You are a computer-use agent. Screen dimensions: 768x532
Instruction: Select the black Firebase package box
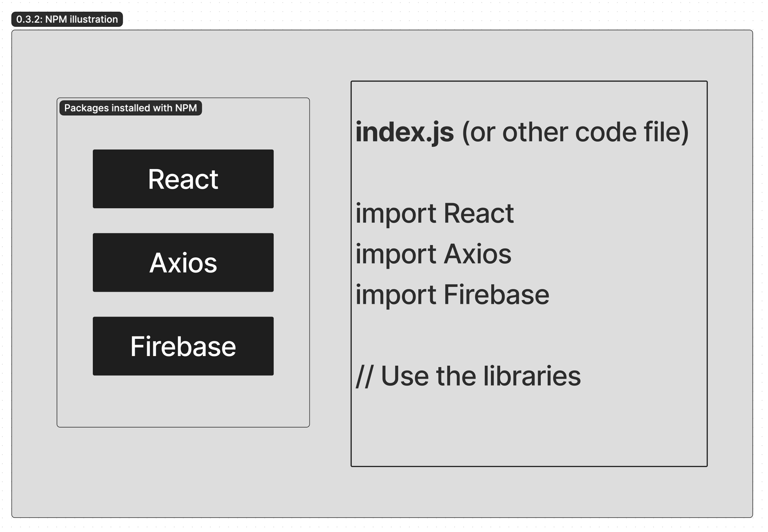coord(183,346)
